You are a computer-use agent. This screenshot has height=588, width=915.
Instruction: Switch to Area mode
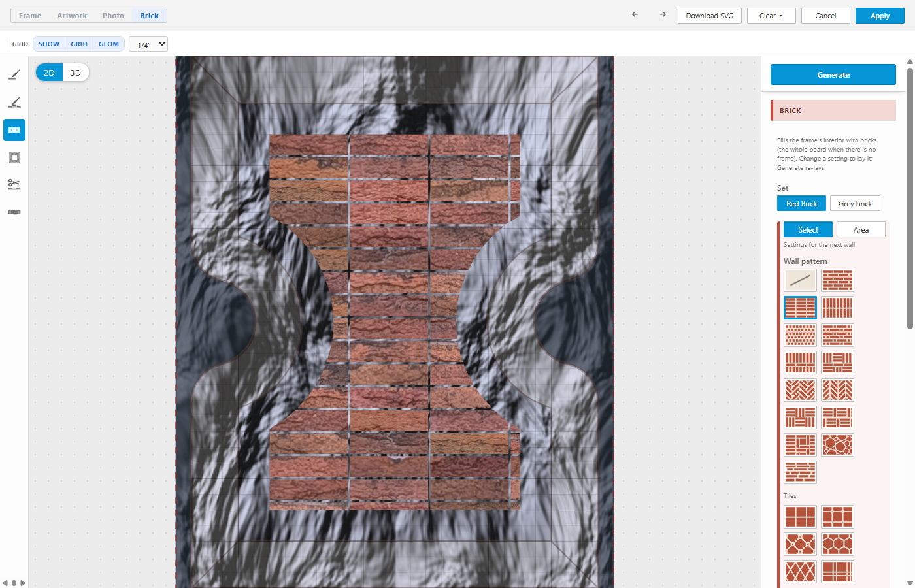(x=861, y=230)
